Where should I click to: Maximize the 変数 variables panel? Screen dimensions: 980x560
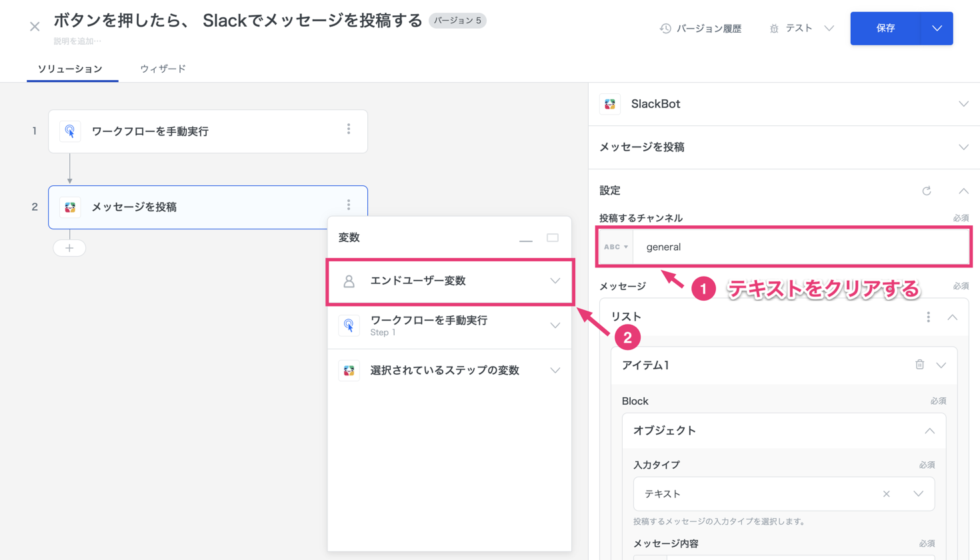(553, 238)
